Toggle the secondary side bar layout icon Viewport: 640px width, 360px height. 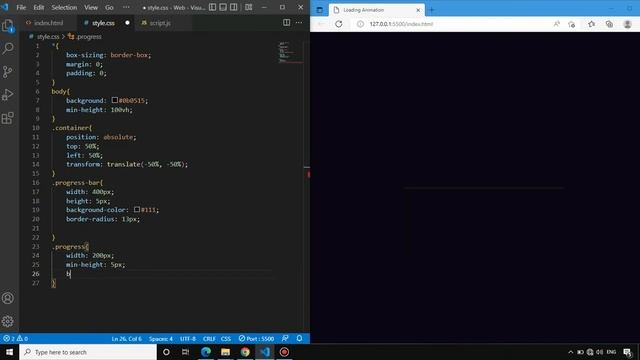tap(233, 7)
